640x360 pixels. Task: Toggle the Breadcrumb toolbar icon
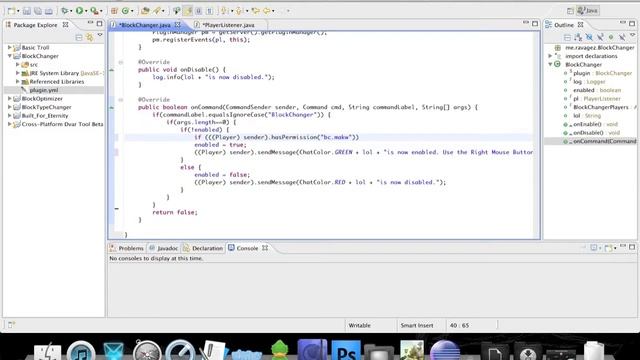point(177,11)
